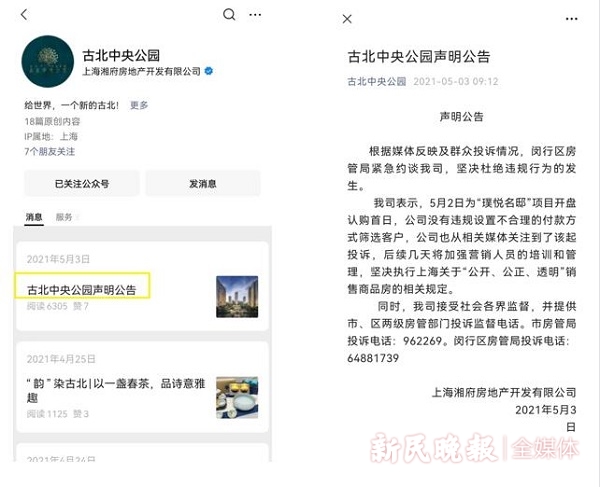Tap the blue verified badge icon

coord(209,71)
